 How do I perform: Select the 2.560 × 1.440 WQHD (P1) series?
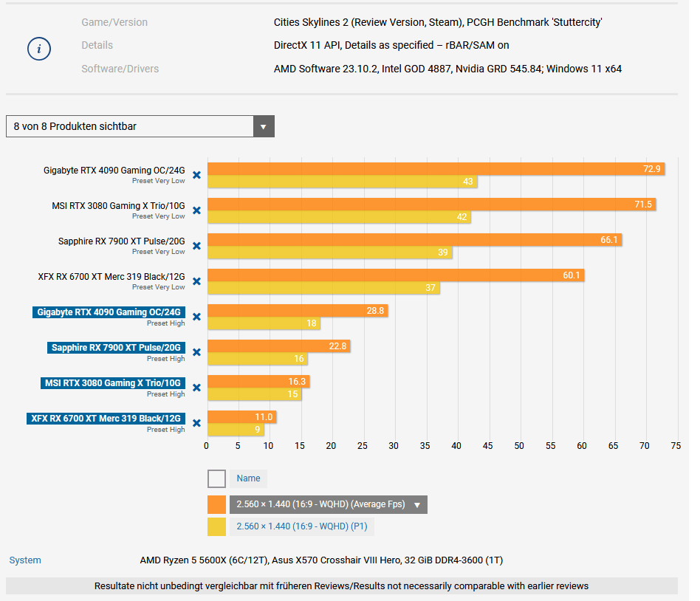point(302,527)
